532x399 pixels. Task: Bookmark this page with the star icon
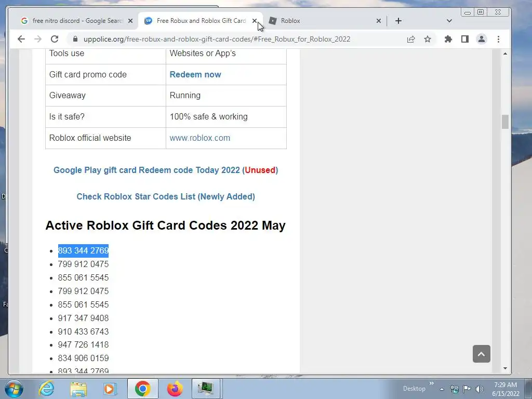click(x=428, y=39)
